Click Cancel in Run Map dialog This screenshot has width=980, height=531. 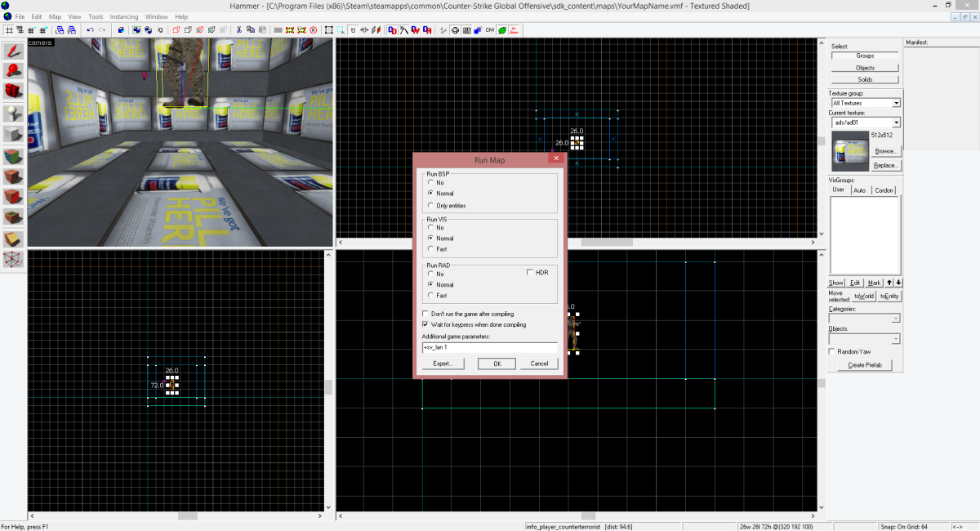(539, 364)
